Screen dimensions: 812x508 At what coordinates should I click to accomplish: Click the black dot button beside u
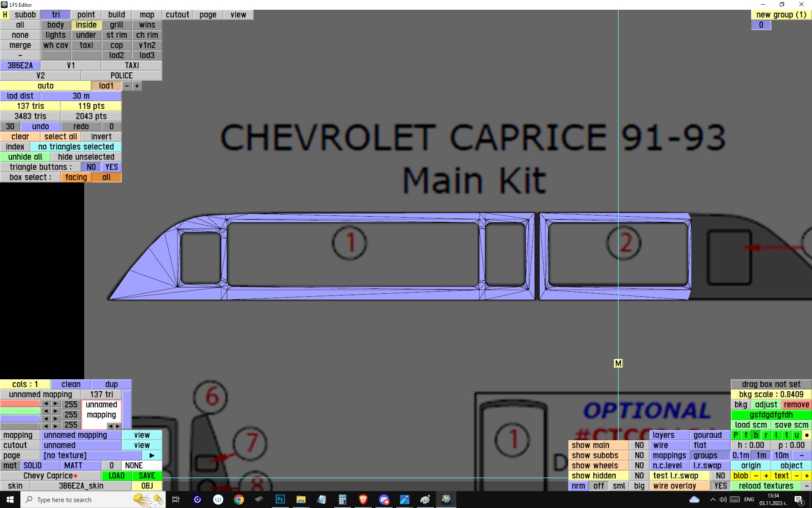tap(807, 435)
